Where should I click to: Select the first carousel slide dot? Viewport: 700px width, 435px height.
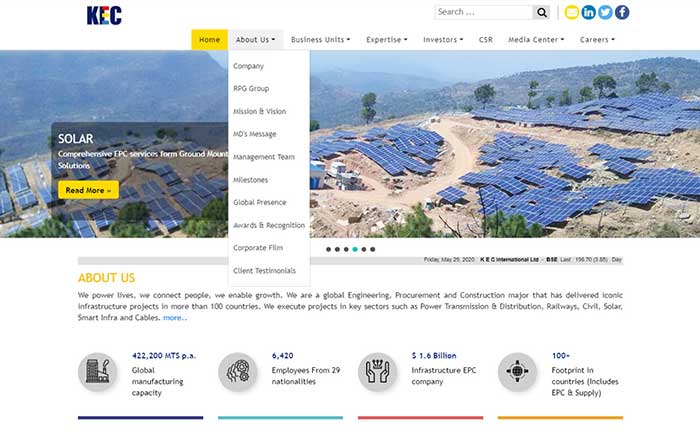(329, 249)
